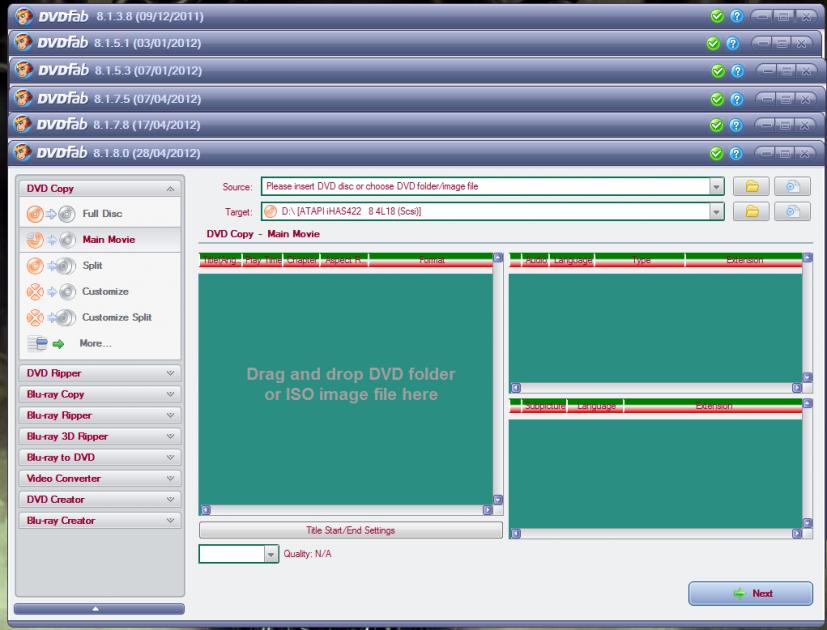Browse for source folder icon
The image size is (827, 630).
751,186
